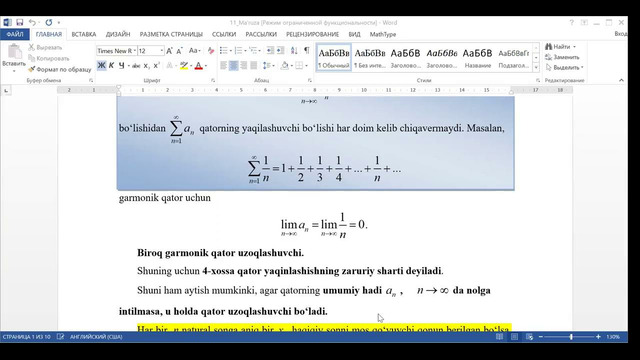
Task: Open the ВСТАВКА ribbon tab
Action: (84, 34)
